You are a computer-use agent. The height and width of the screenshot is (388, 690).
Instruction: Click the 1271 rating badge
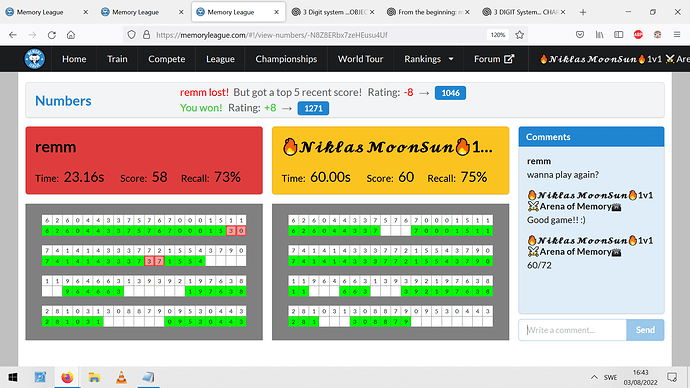coord(313,108)
